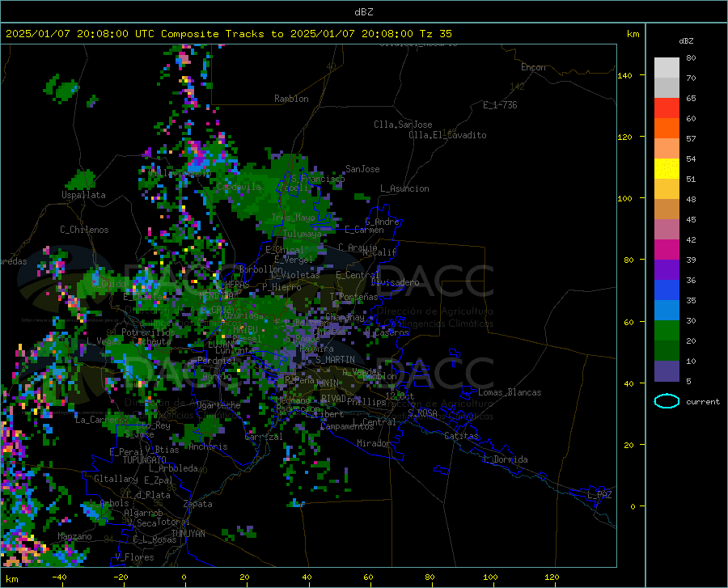
Task: Select the dark green 20 dBZ swatch
Action: coord(667,351)
